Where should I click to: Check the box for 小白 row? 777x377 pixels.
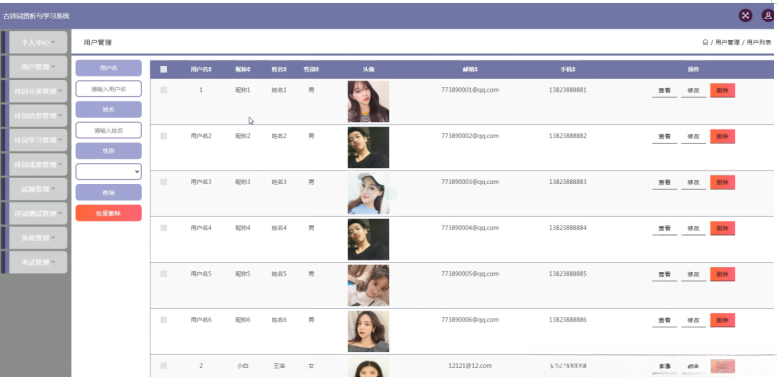pyautogui.click(x=164, y=366)
